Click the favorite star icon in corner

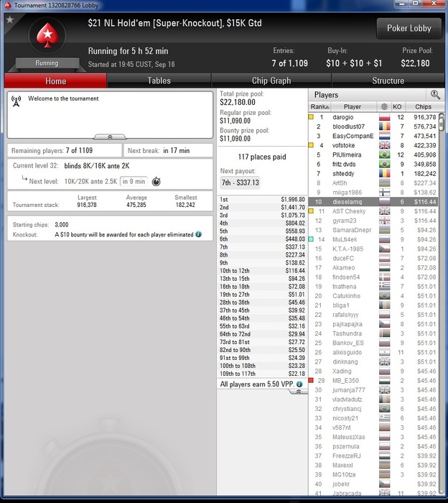10,19
